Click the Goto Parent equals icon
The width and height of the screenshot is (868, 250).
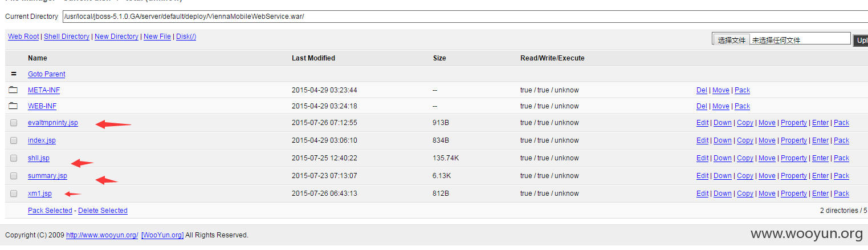point(14,74)
